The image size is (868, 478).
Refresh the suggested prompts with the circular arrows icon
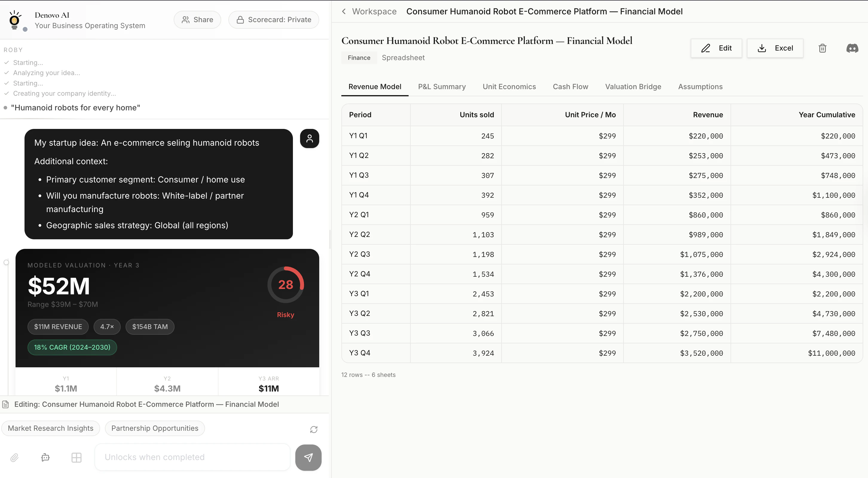[313, 429]
